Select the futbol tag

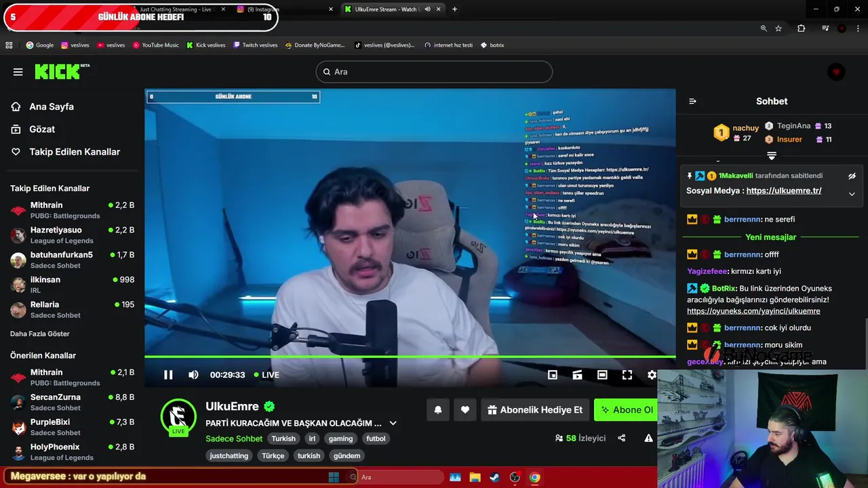click(376, 439)
